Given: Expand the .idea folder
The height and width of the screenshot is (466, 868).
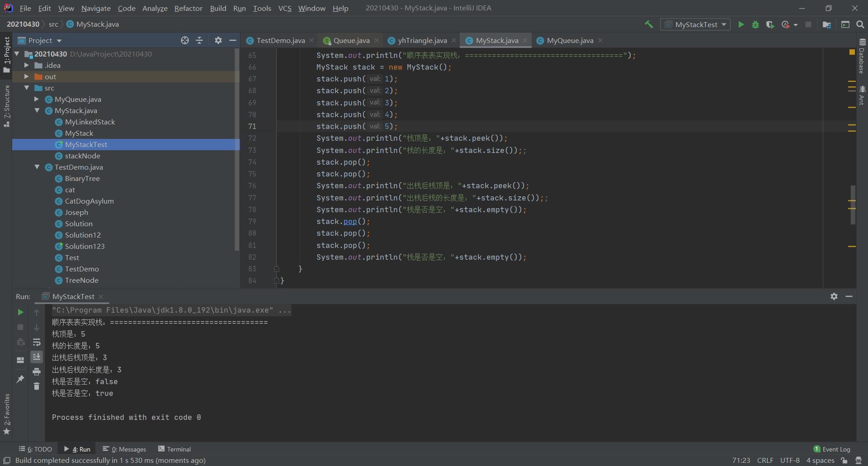Looking at the screenshot, I should click(x=27, y=65).
